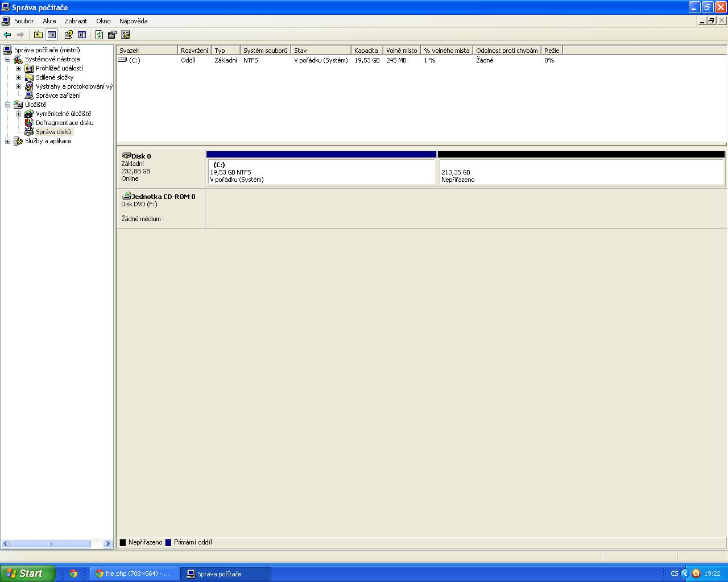Viewport: 728px width, 582px height.
Task: Click the tree pane horizontal scrollbar left arrow
Action: click(5, 544)
